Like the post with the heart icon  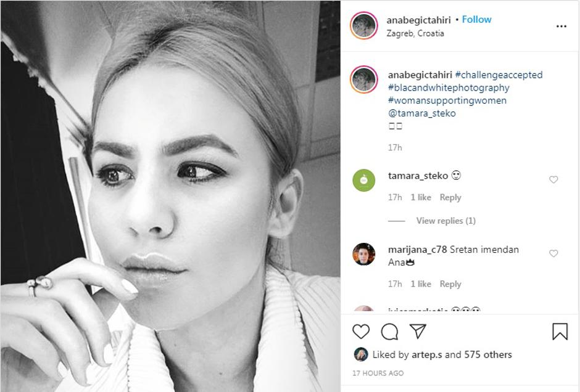coord(361,332)
